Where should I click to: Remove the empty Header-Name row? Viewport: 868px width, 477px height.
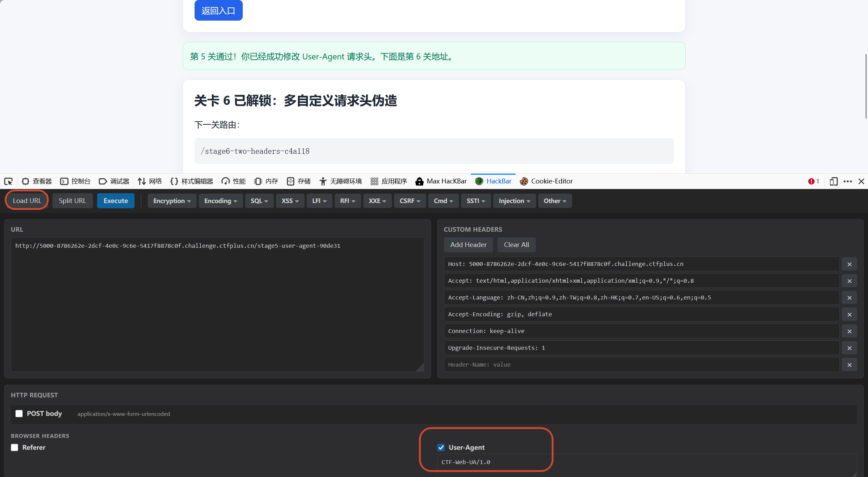(x=849, y=365)
